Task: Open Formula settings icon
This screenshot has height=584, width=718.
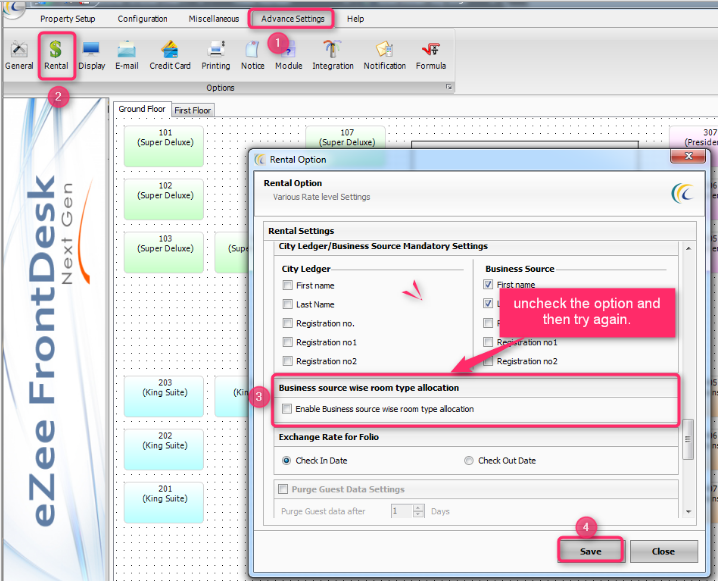Action: pyautogui.click(x=431, y=55)
